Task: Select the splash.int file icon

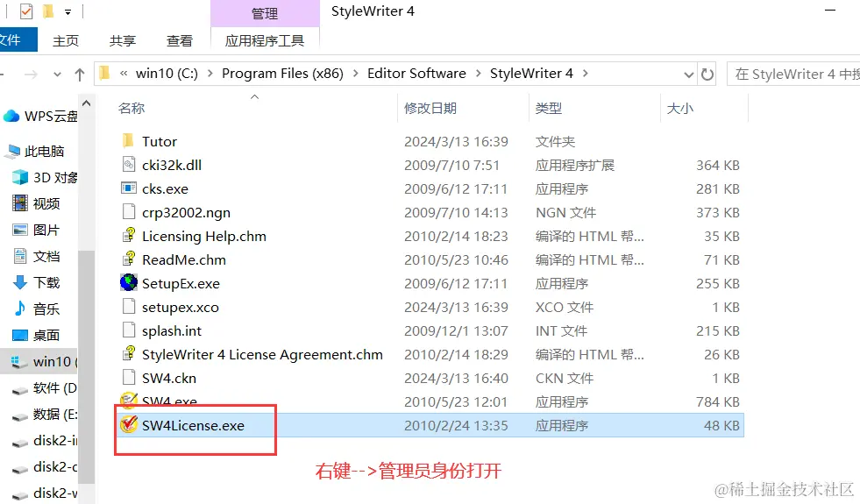Action: tap(128, 330)
